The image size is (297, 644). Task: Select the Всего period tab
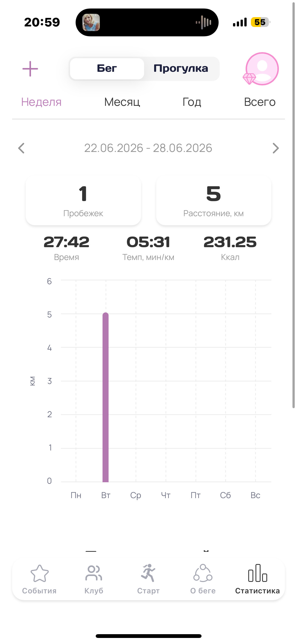260,102
